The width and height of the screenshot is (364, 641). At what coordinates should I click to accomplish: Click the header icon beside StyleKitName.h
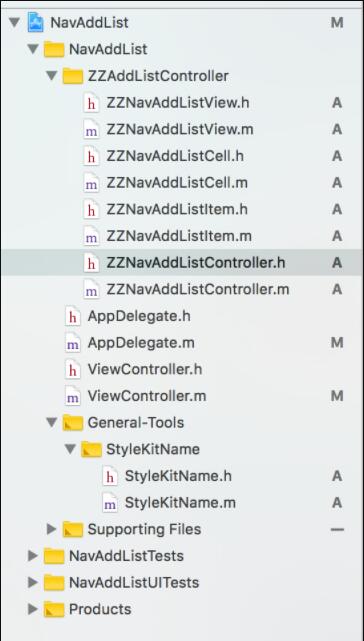coord(110,476)
